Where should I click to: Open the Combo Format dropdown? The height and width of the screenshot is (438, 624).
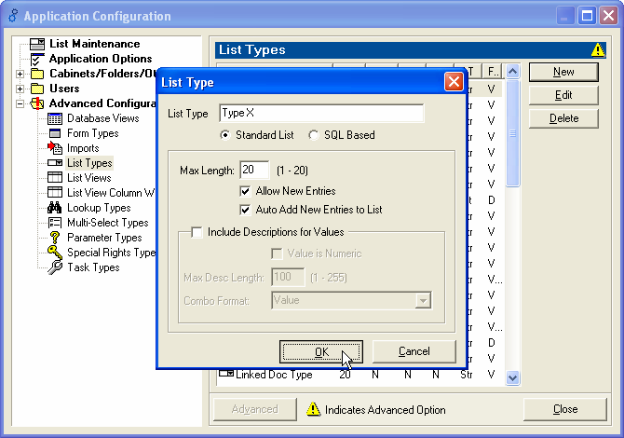pyautogui.click(x=423, y=300)
